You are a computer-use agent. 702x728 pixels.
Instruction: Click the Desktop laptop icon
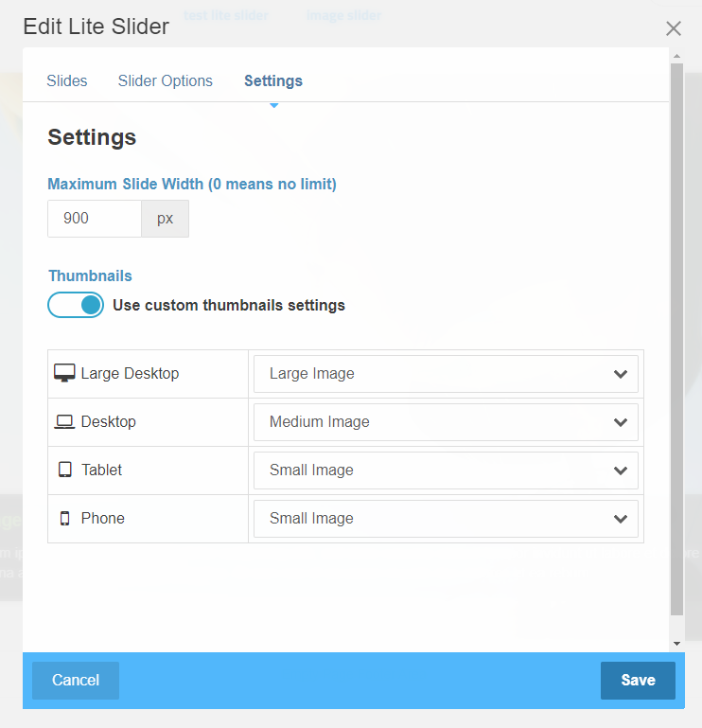tap(64, 422)
